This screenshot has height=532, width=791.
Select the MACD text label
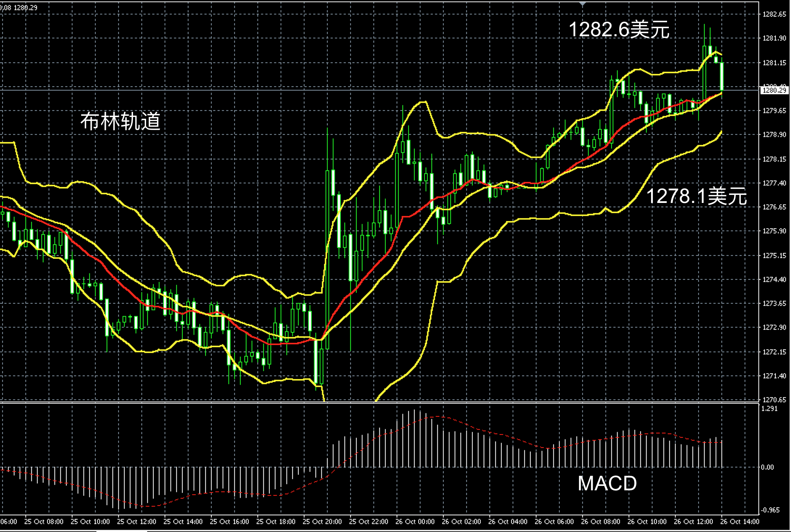pos(607,483)
